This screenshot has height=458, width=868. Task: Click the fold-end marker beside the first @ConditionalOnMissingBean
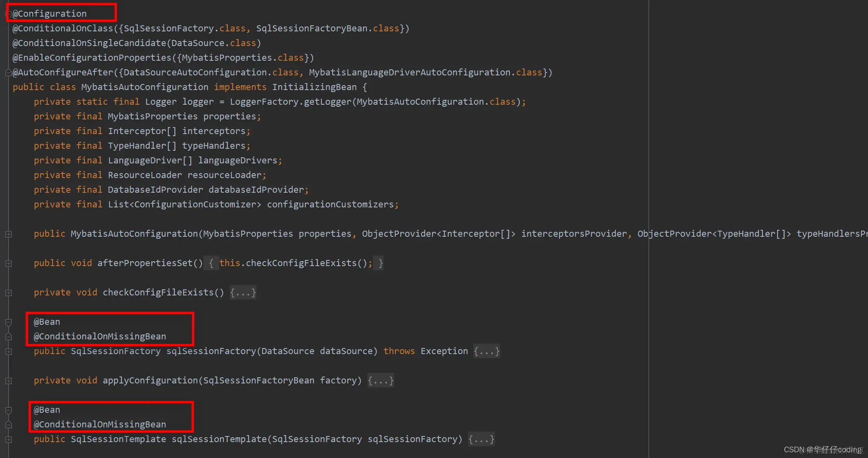[x=8, y=337]
